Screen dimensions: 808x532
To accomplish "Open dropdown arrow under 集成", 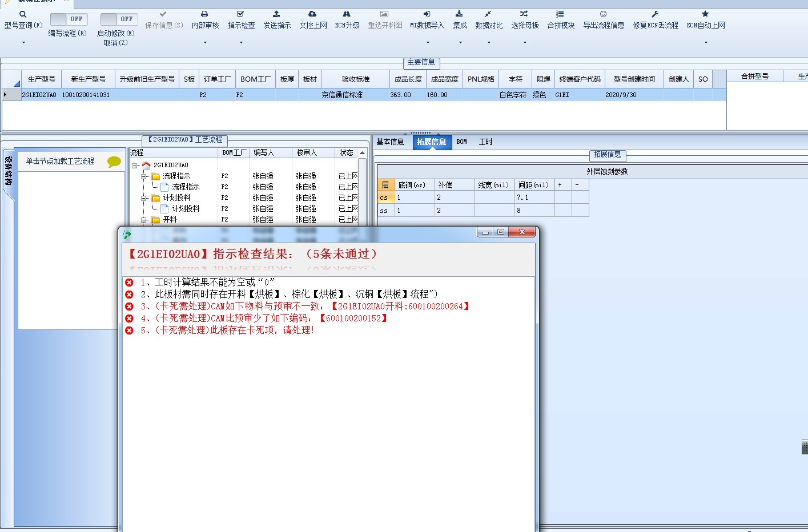I will click(460, 43).
